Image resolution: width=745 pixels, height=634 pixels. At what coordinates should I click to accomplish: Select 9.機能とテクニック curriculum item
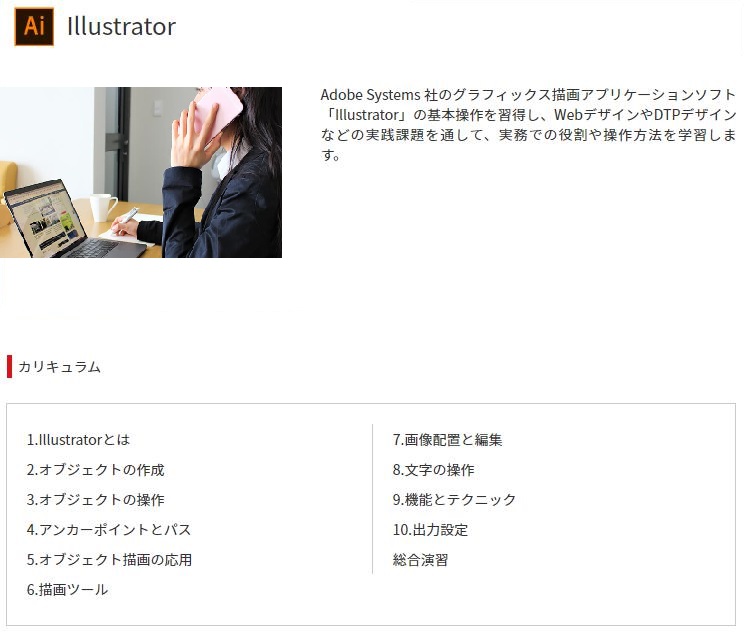pos(454,500)
